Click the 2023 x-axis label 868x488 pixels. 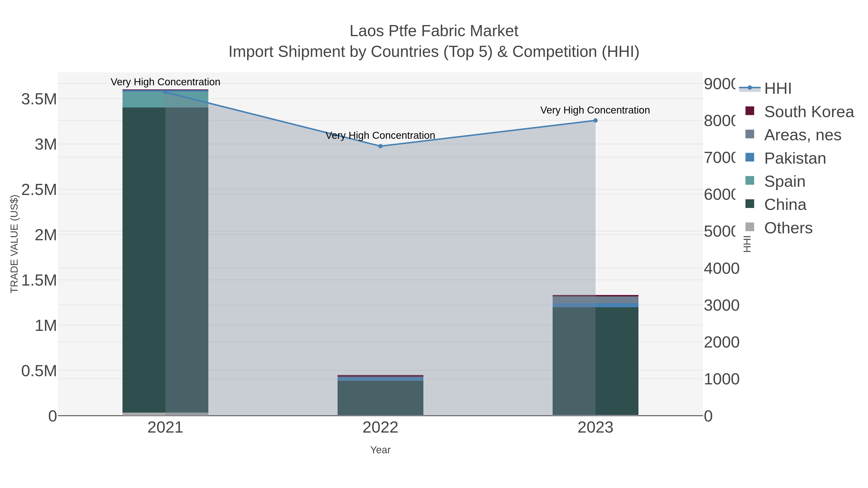(x=595, y=428)
